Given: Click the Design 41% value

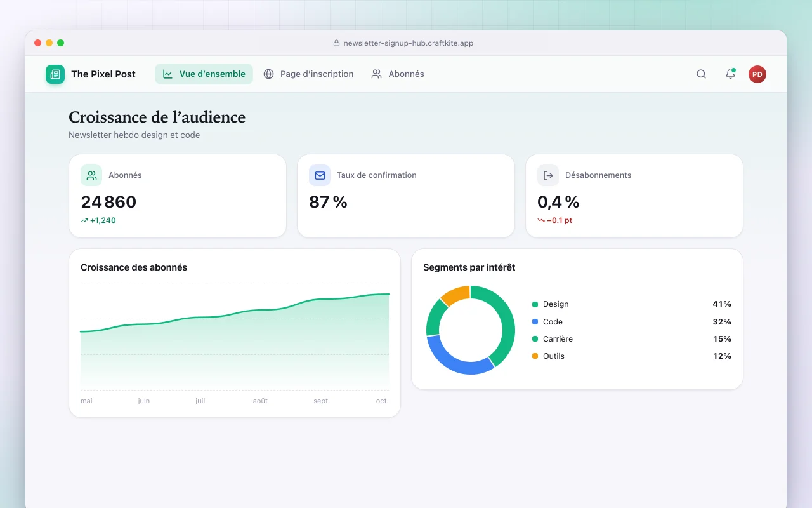Looking at the screenshot, I should (722, 304).
